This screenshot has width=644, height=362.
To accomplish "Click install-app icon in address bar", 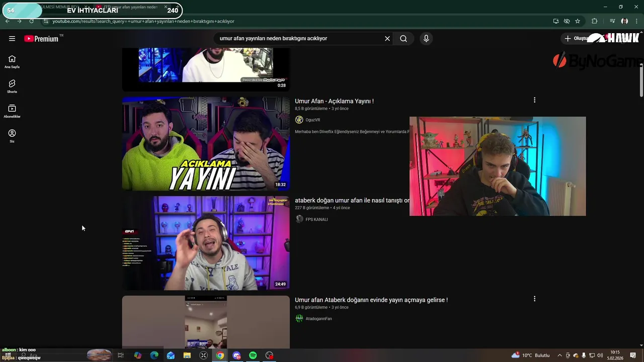I will coord(556,21).
